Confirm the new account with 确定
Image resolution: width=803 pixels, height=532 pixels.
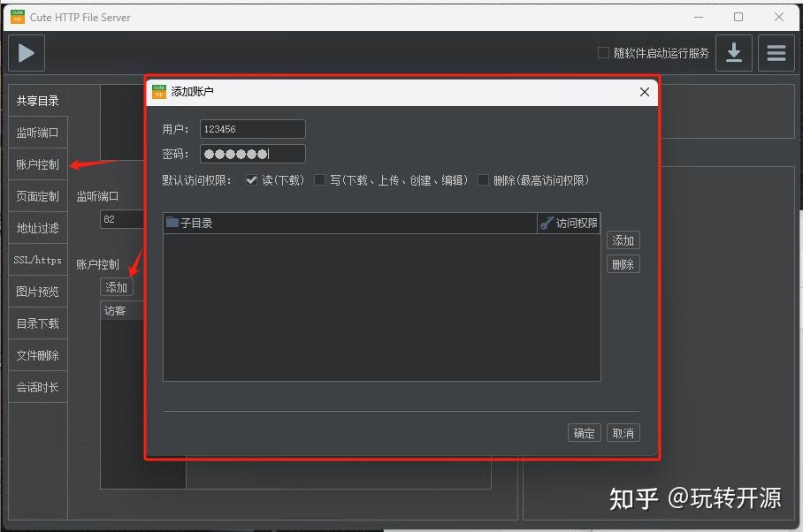click(584, 432)
